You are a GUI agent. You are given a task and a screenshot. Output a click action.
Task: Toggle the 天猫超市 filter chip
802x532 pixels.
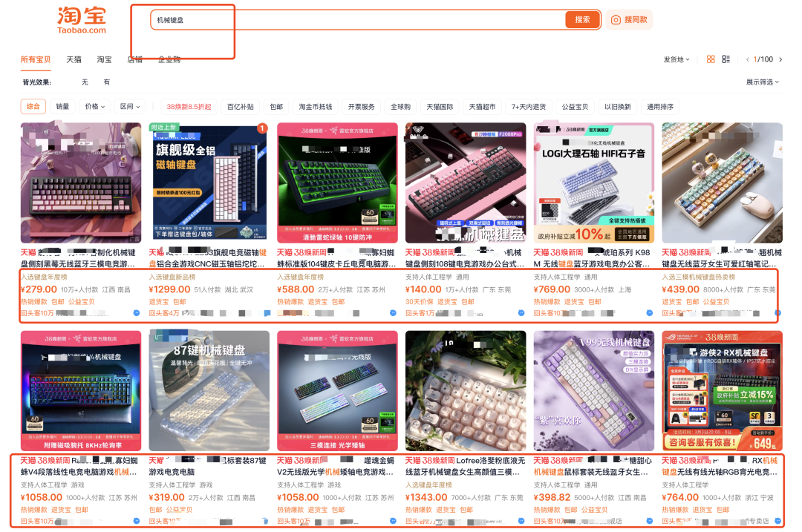[483, 106]
